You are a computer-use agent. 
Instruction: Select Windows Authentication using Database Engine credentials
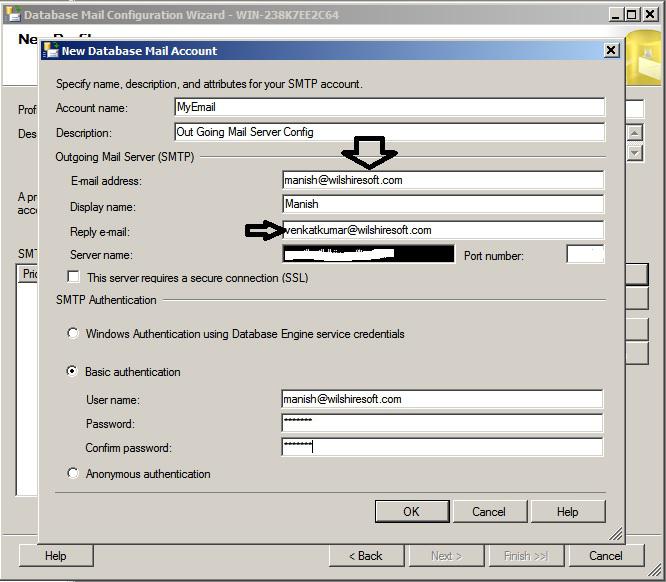73,333
